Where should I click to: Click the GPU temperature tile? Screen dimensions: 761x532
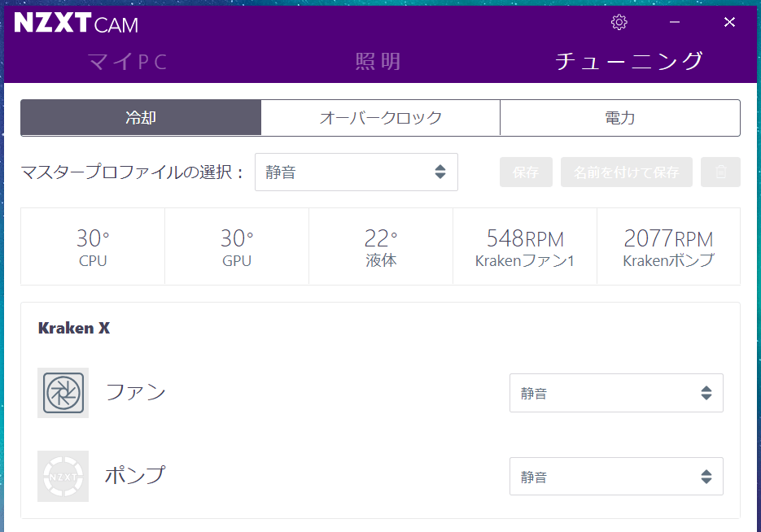237,246
